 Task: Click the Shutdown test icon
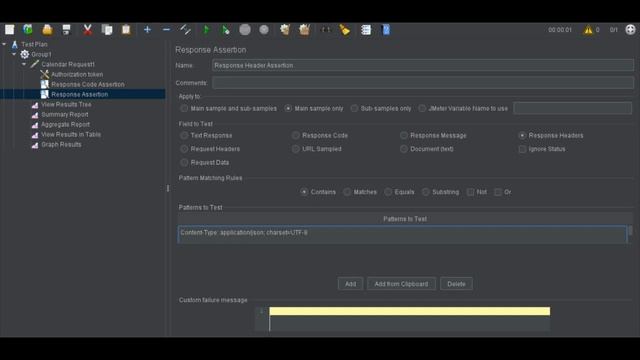tap(264, 29)
